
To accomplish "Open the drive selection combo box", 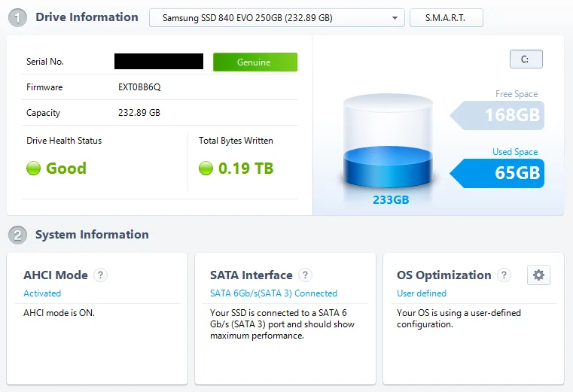I will tap(276, 18).
